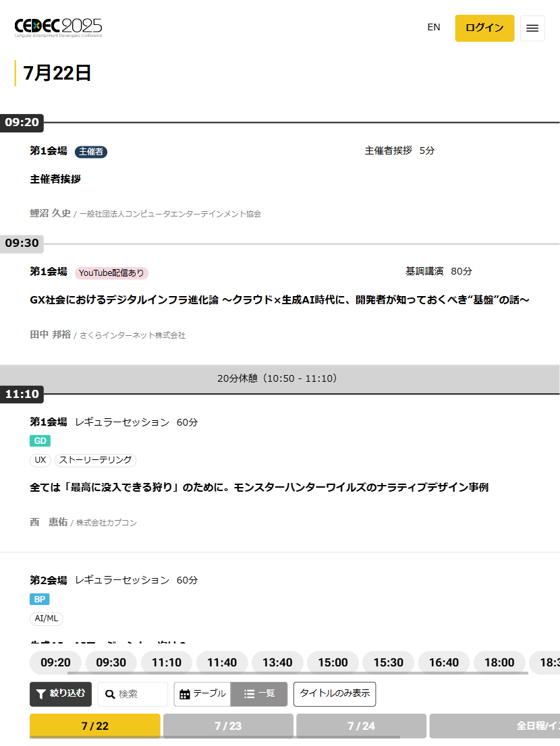560x746 pixels.
Task: Select the 7/23 date tab
Action: (228, 726)
